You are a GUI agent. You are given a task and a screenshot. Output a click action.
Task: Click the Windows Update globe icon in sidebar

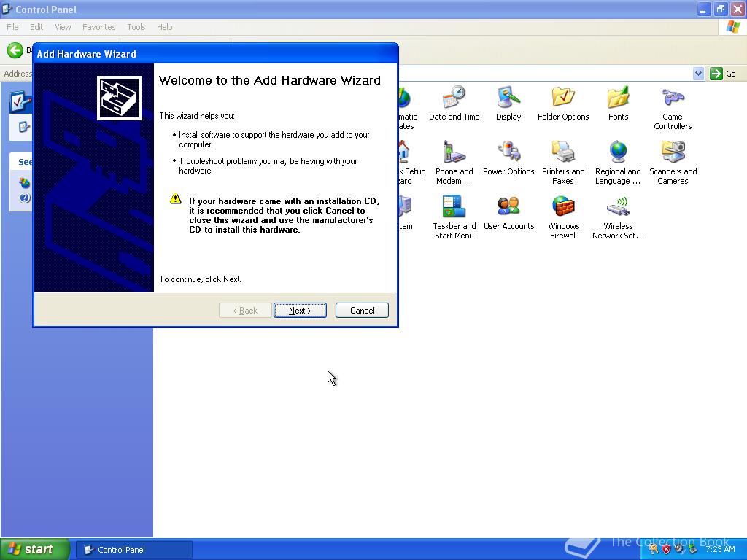[x=24, y=183]
